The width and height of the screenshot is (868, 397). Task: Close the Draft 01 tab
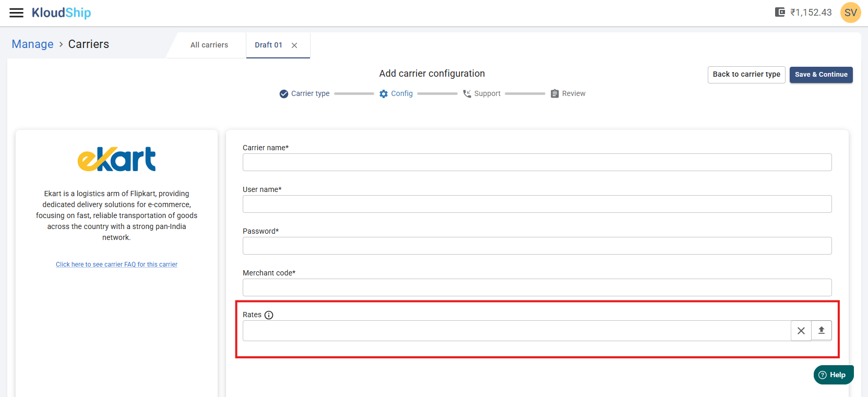pyautogui.click(x=294, y=45)
